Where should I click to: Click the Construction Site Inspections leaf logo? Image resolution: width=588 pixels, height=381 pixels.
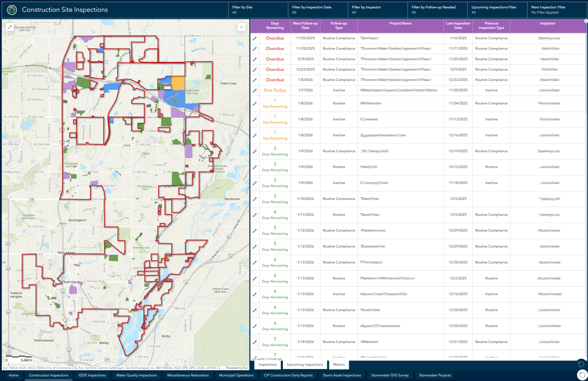pyautogui.click(x=12, y=10)
